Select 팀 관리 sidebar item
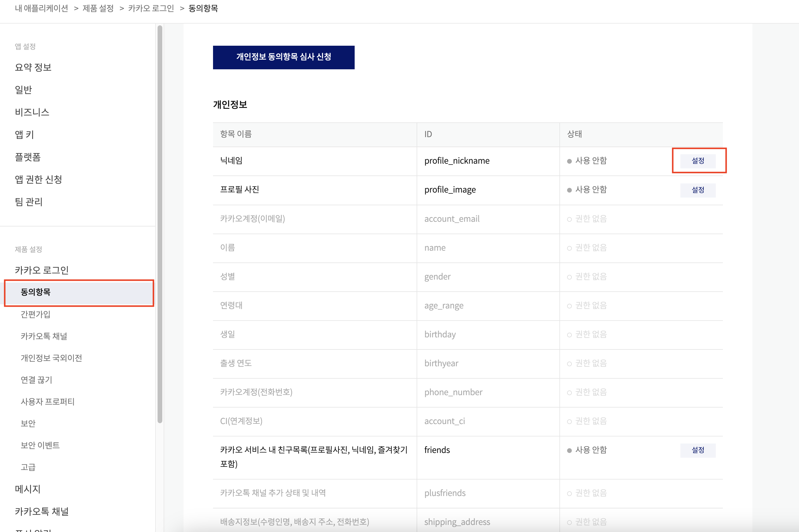799x532 pixels. pyautogui.click(x=29, y=201)
